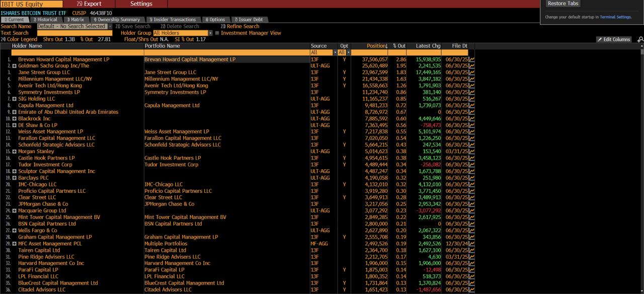Image resolution: width=644 pixels, height=294 pixels.
Task: Switch to the Issuer Debt tab
Action: point(251,20)
